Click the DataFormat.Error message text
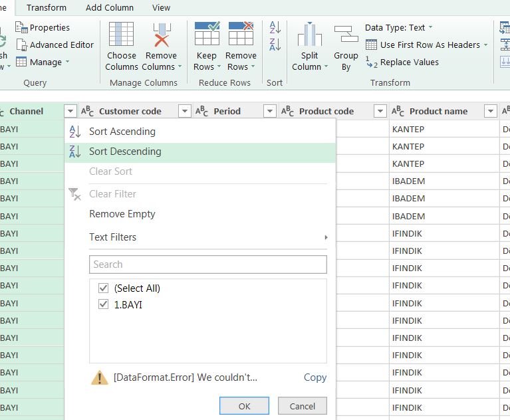Screen dimensions: 510x420 pos(186,377)
